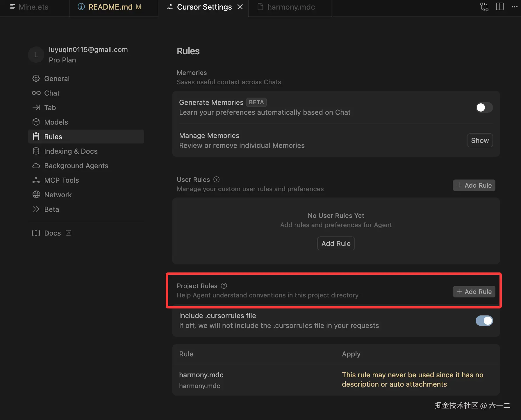Go to MCP Tools settings section
Viewport: 521px width, 420px height.
[61, 180]
